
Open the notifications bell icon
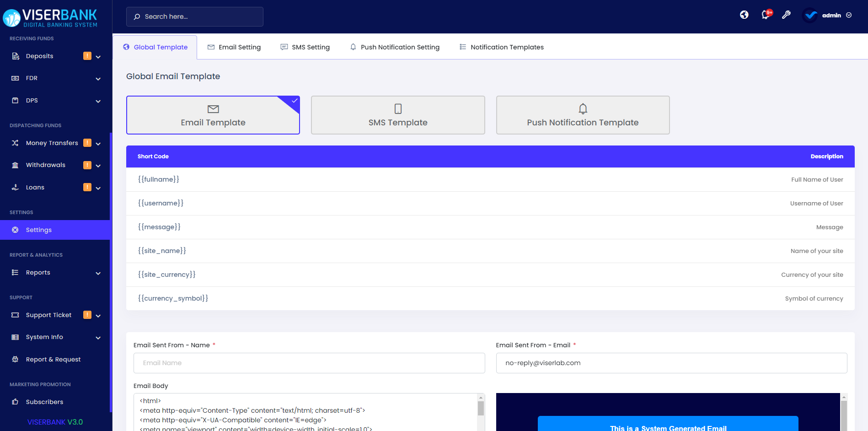pos(765,15)
